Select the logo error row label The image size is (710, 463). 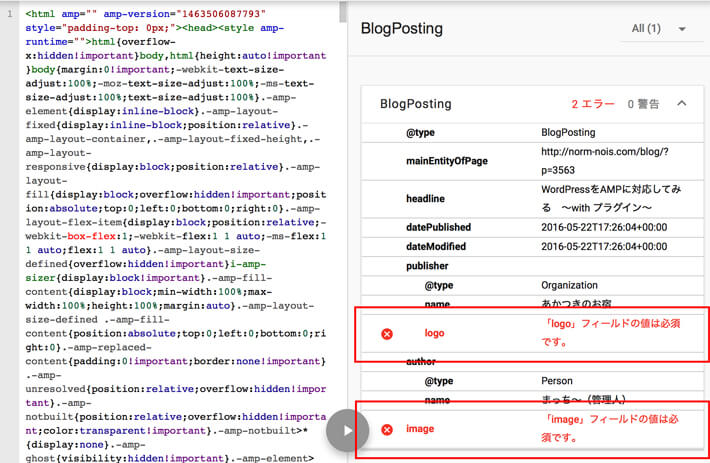coord(434,333)
